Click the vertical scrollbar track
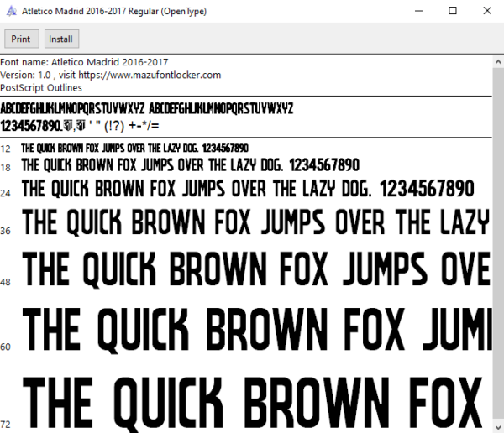Screen dimensions: 504x433 point(498,244)
